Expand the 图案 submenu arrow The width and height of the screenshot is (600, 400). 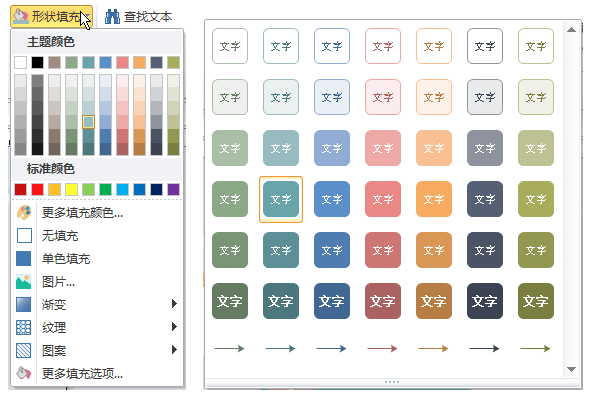click(x=174, y=349)
